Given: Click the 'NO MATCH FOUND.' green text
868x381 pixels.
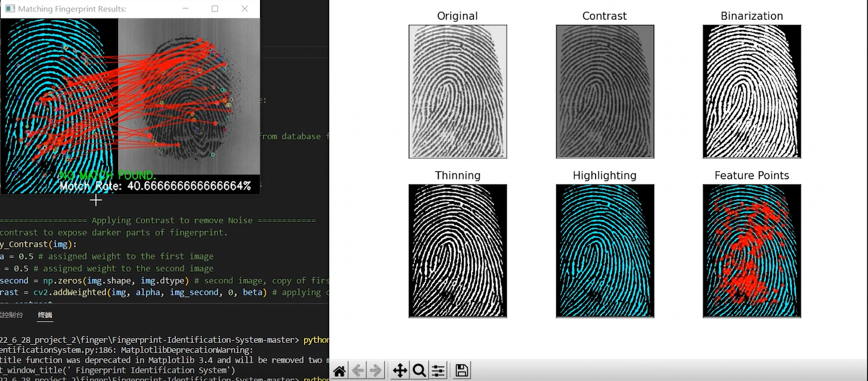Looking at the screenshot, I should click(x=107, y=176).
